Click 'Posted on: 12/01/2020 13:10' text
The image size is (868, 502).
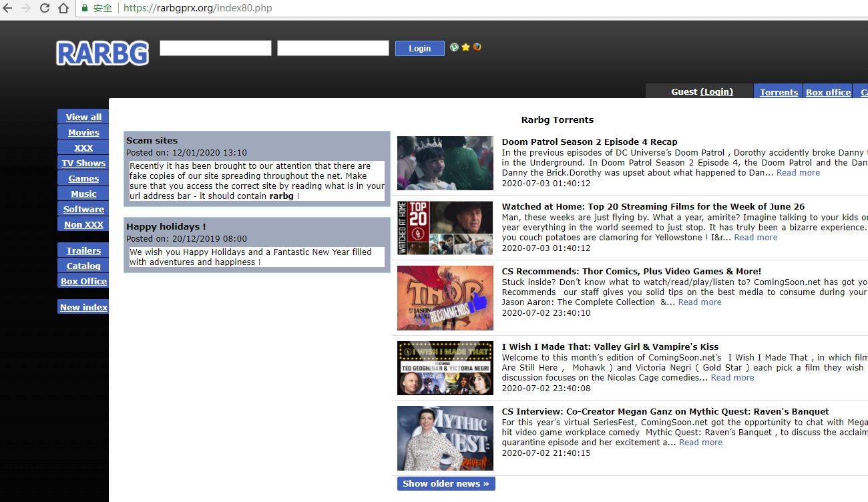pos(186,152)
